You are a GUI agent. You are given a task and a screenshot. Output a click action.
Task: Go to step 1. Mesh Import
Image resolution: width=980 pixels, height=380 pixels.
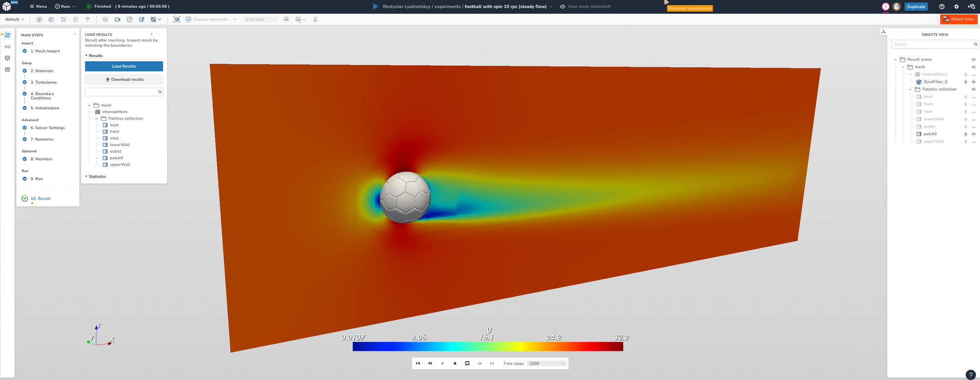click(45, 51)
